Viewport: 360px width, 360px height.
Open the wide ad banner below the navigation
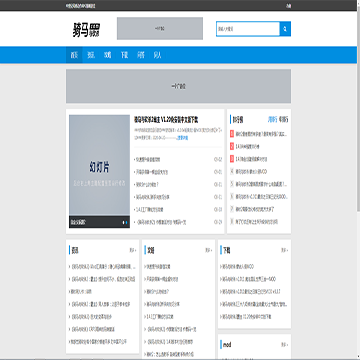178,86
